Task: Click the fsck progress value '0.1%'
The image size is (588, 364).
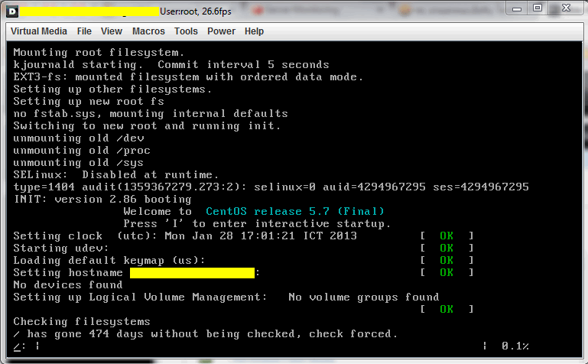Action: [515, 346]
